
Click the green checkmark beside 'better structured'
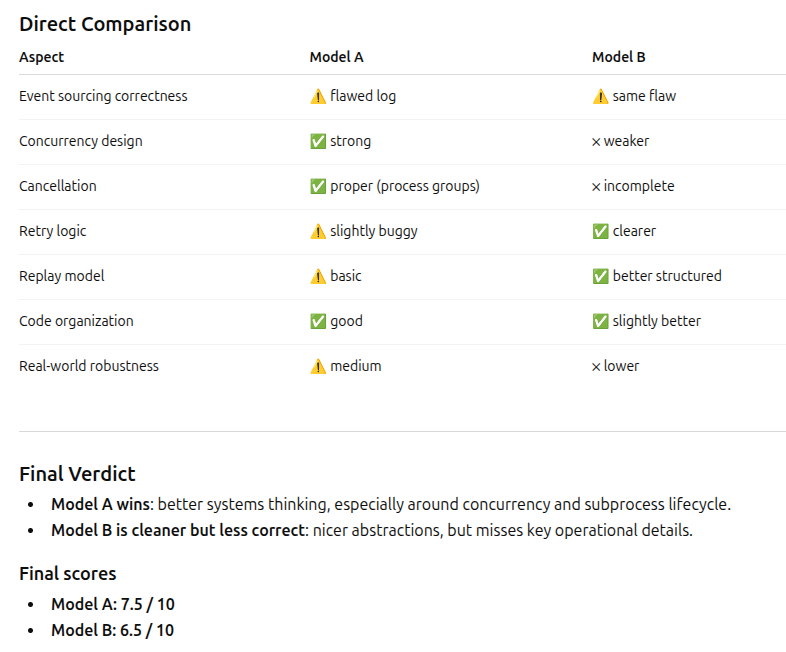click(x=600, y=277)
